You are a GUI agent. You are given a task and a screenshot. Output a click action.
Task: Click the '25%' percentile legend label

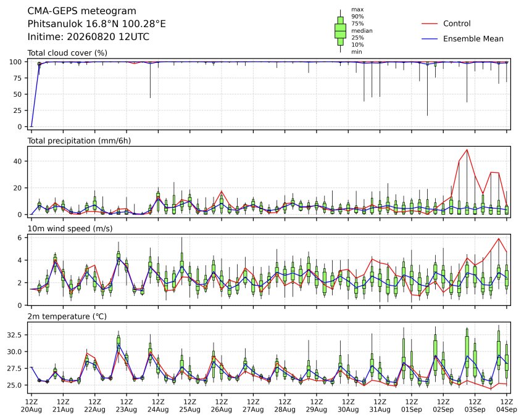coord(357,38)
